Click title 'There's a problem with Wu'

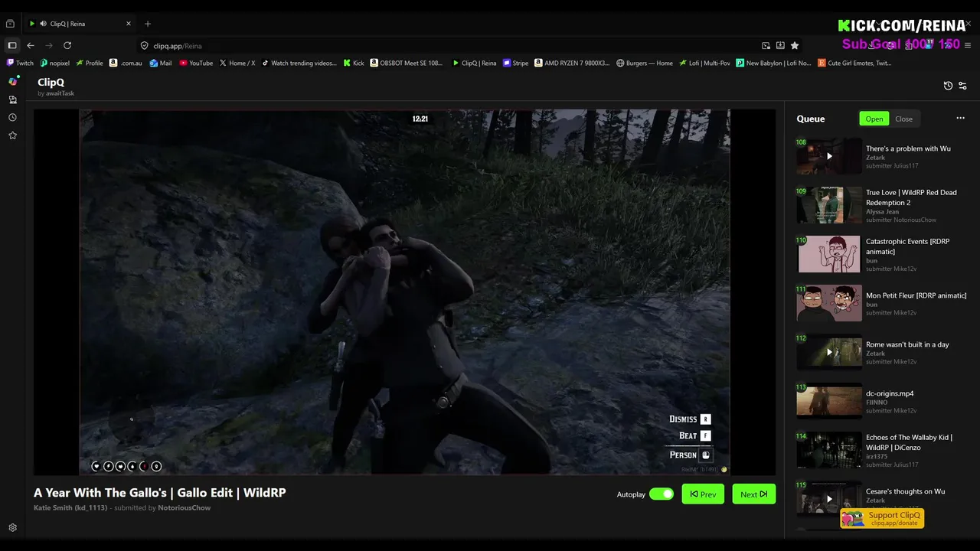pyautogui.click(x=908, y=148)
